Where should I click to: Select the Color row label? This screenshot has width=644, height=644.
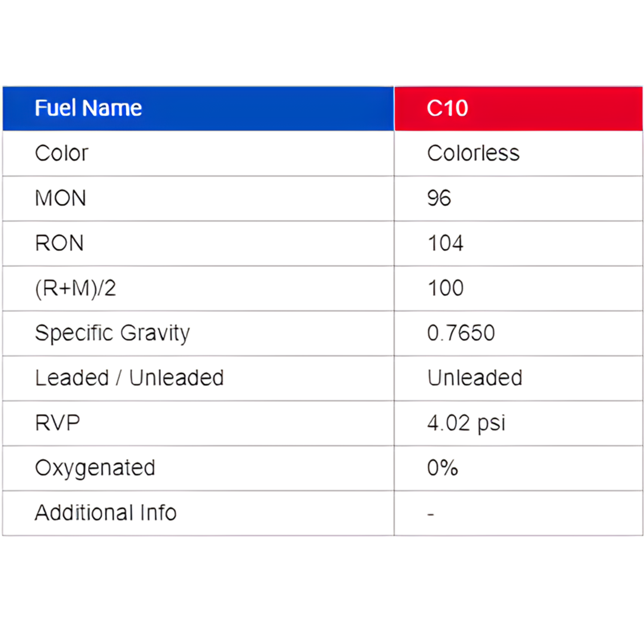[62, 153]
